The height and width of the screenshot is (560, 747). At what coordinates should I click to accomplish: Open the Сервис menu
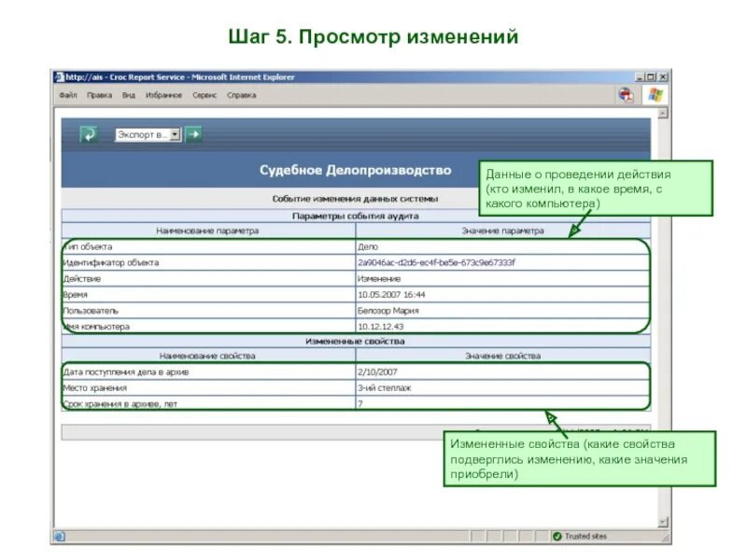click(x=204, y=95)
